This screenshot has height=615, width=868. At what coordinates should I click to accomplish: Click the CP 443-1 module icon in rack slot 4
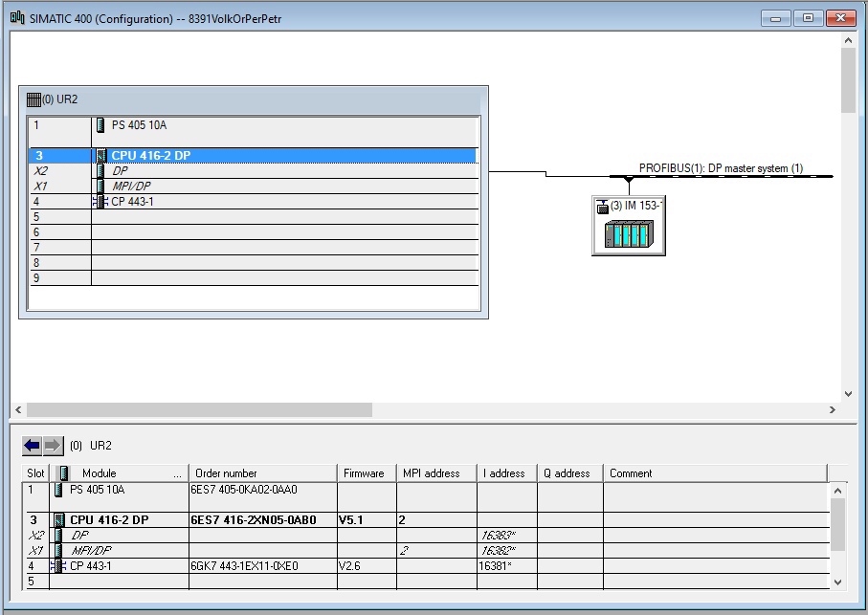click(x=100, y=202)
